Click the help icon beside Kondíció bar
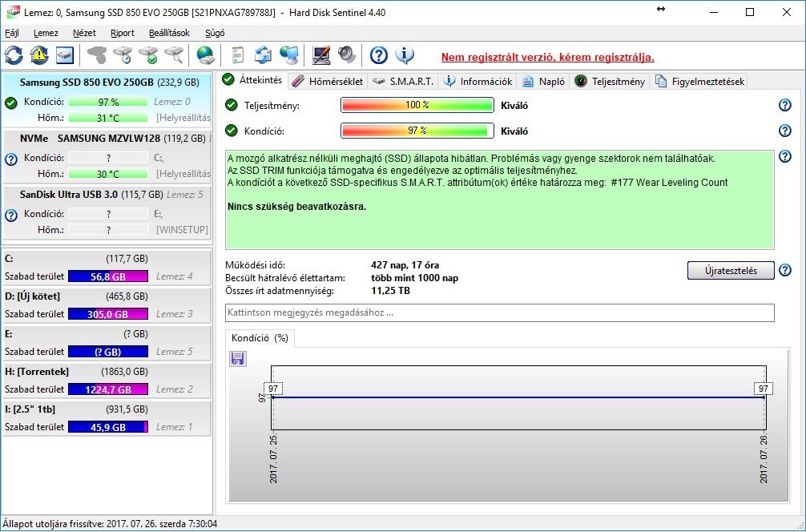This screenshot has height=532, width=806. [x=785, y=131]
